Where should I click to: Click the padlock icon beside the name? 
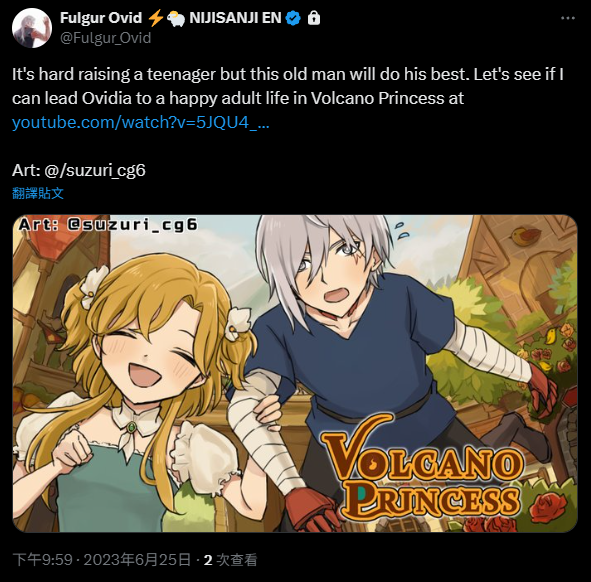click(314, 18)
